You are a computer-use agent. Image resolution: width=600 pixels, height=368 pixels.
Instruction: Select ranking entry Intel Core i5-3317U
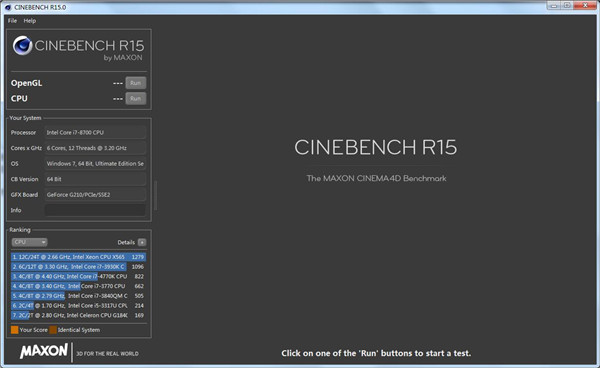[78, 306]
